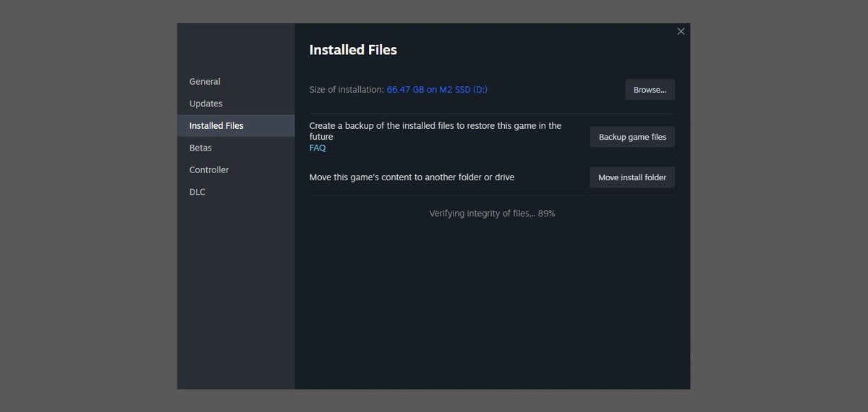The image size is (868, 412).
Task: Go to the Betas tab
Action: (200, 148)
